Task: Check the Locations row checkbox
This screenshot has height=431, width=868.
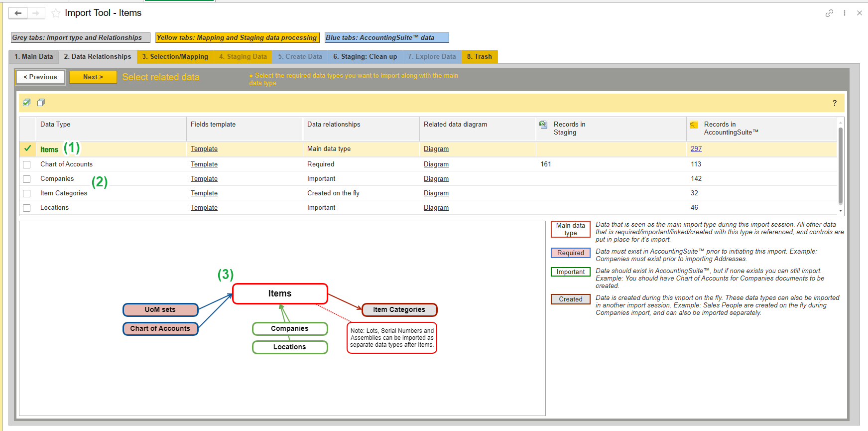Action: click(27, 208)
